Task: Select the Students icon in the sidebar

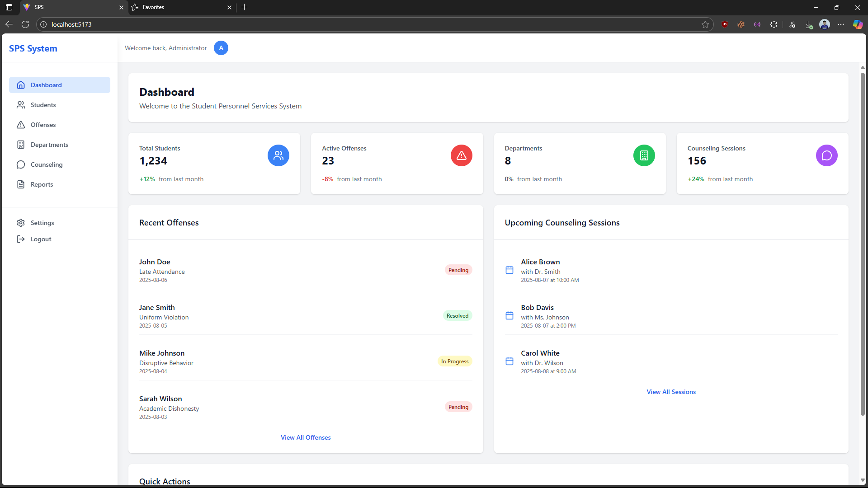Action: pyautogui.click(x=21, y=105)
